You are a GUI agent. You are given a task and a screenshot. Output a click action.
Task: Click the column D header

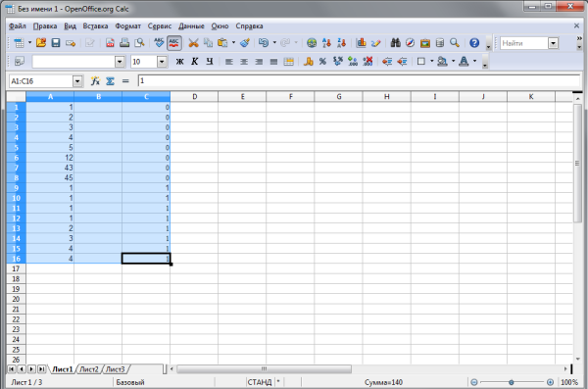(194, 97)
